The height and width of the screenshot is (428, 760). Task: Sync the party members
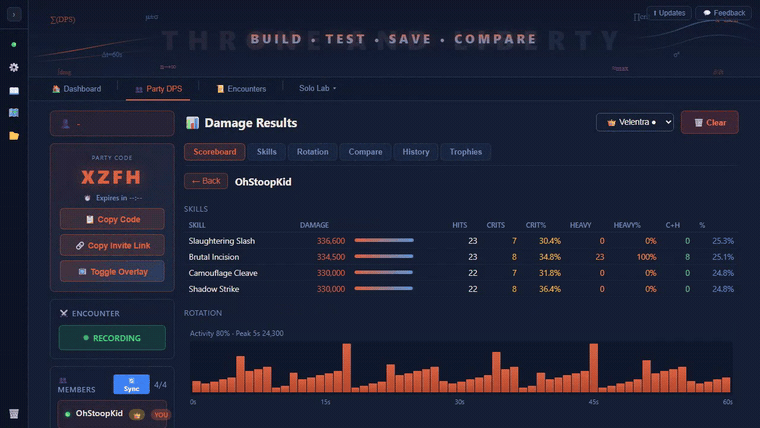coord(131,384)
